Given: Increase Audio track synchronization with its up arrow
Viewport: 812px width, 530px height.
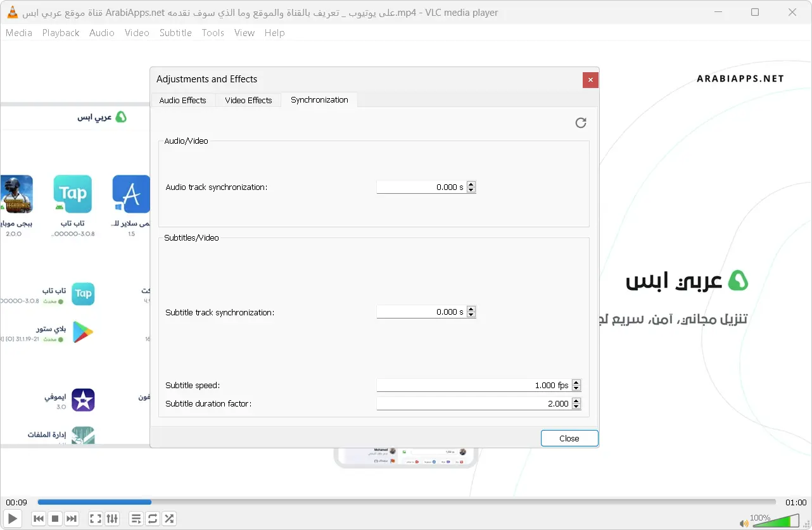Looking at the screenshot, I should click(x=471, y=184).
